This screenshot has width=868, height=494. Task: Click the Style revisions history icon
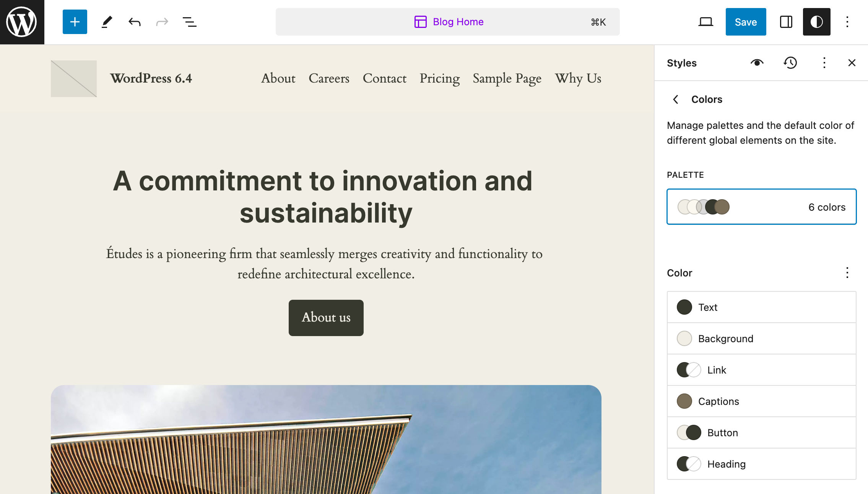(790, 63)
